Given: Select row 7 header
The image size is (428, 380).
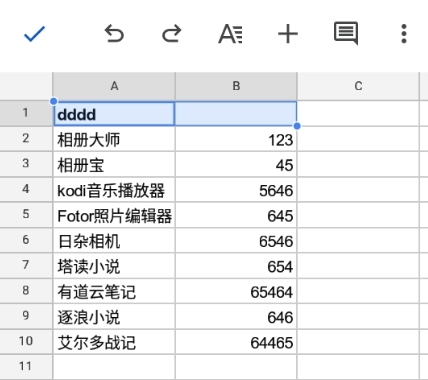Looking at the screenshot, I should click(26, 265).
